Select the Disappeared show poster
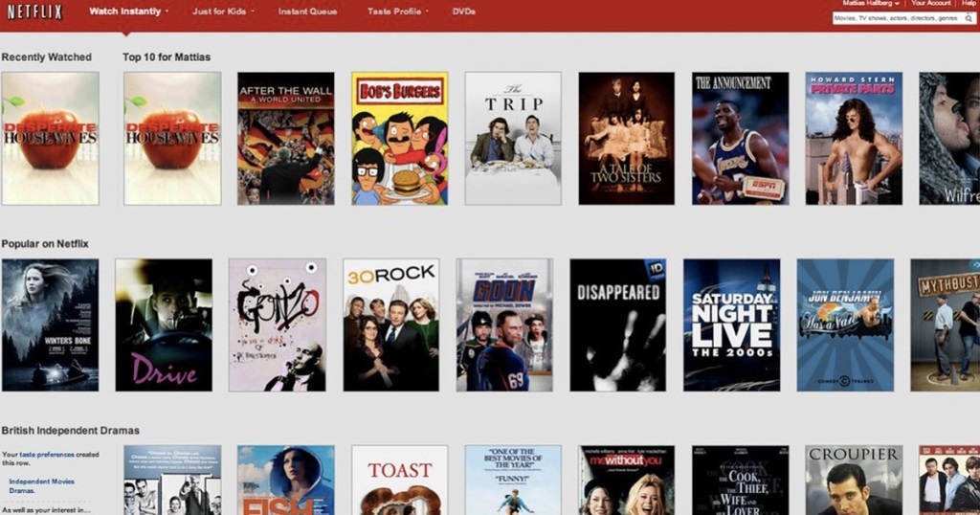The image size is (980, 515). (617, 325)
